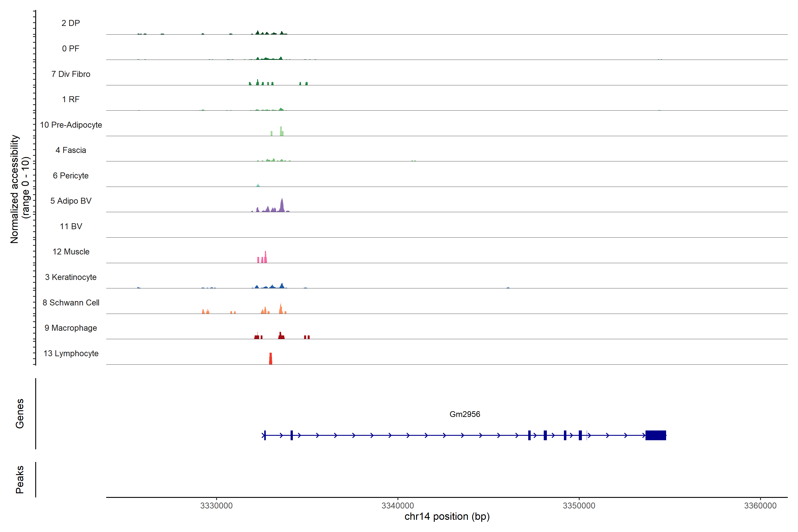The image size is (798, 532).
Task: Click the Genes panel label
Action: tap(20, 414)
